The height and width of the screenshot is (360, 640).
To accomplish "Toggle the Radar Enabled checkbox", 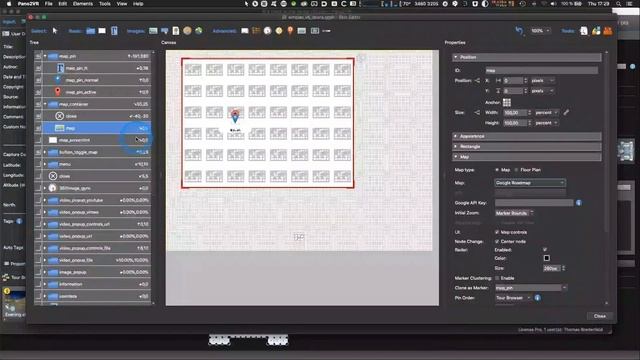I will (545, 249).
